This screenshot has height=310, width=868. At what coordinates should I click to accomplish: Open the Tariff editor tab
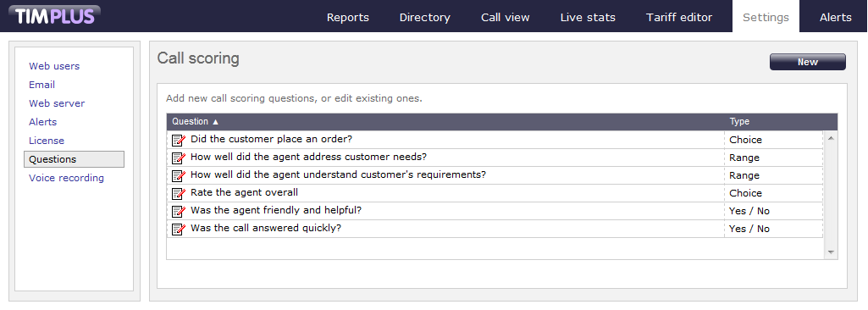click(x=678, y=17)
